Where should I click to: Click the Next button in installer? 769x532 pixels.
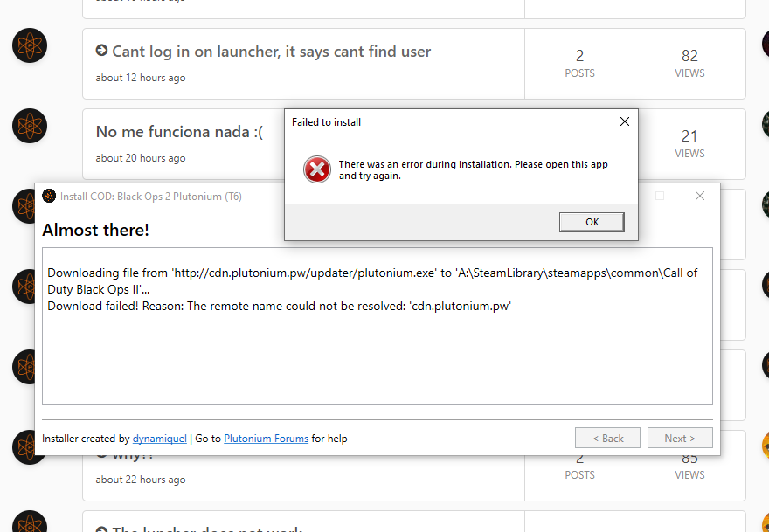(x=680, y=438)
